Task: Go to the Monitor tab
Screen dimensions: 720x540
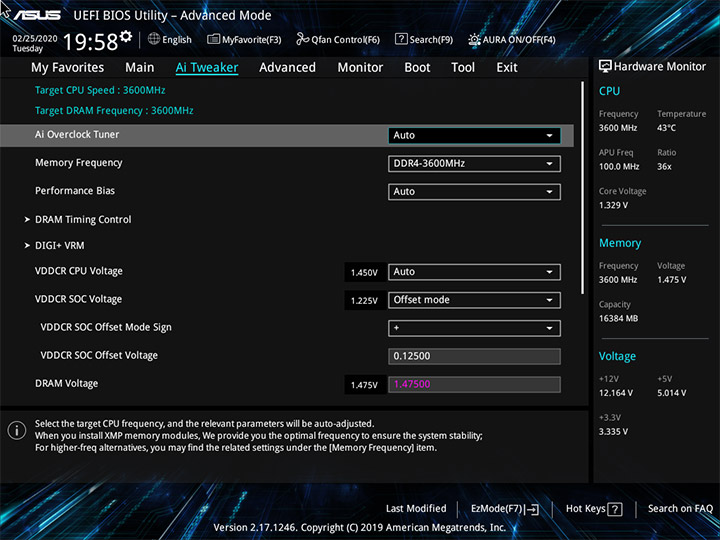Action: (x=360, y=68)
